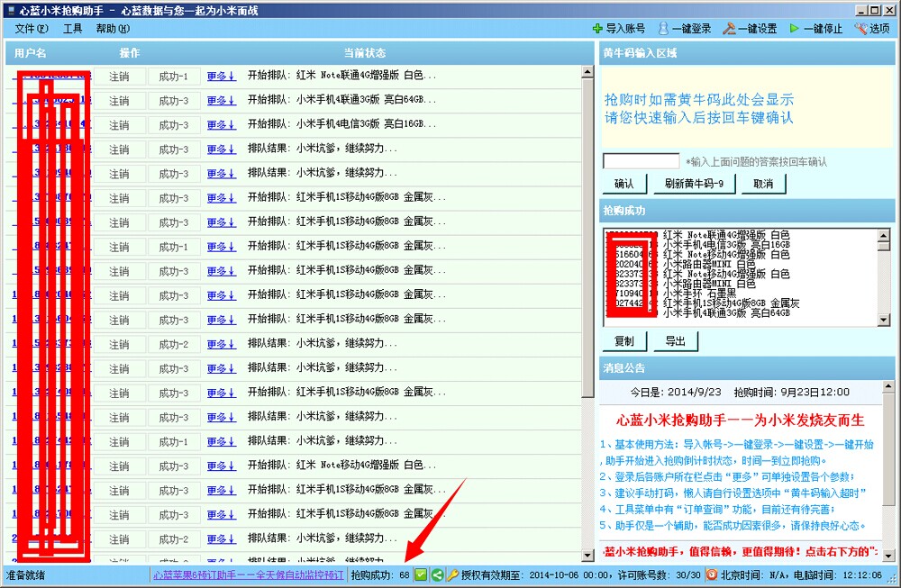Click 成功-1 status on the top row

pos(174,77)
